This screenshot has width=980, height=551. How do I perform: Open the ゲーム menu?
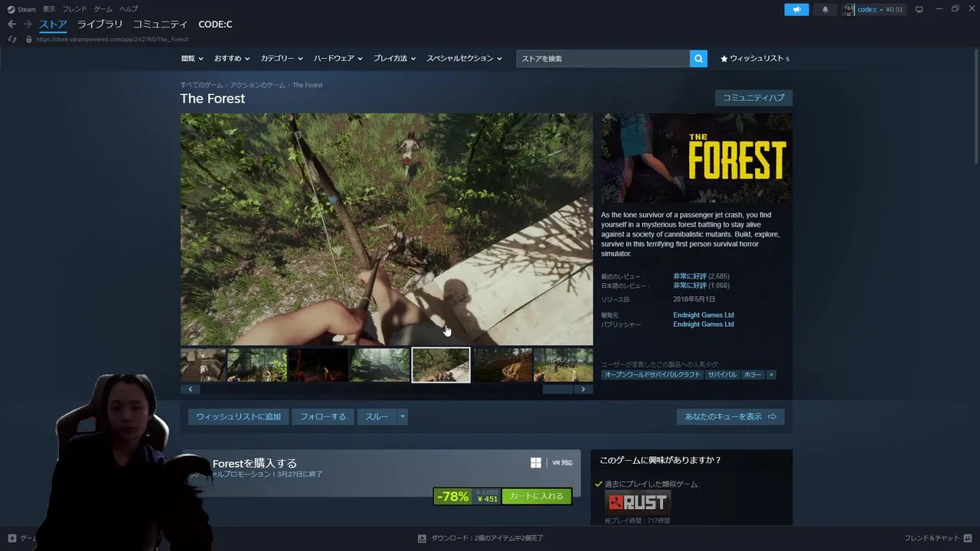click(103, 9)
